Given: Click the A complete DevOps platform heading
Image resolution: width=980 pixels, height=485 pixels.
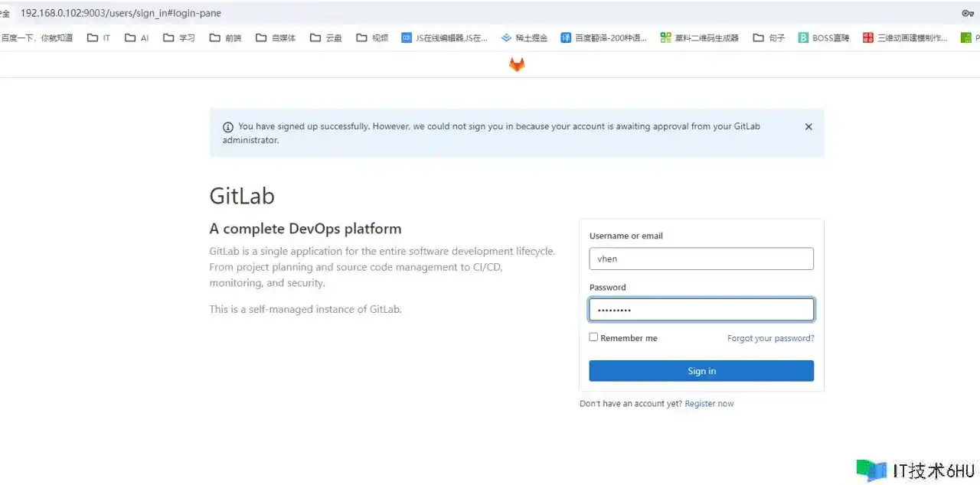Looking at the screenshot, I should 305,229.
